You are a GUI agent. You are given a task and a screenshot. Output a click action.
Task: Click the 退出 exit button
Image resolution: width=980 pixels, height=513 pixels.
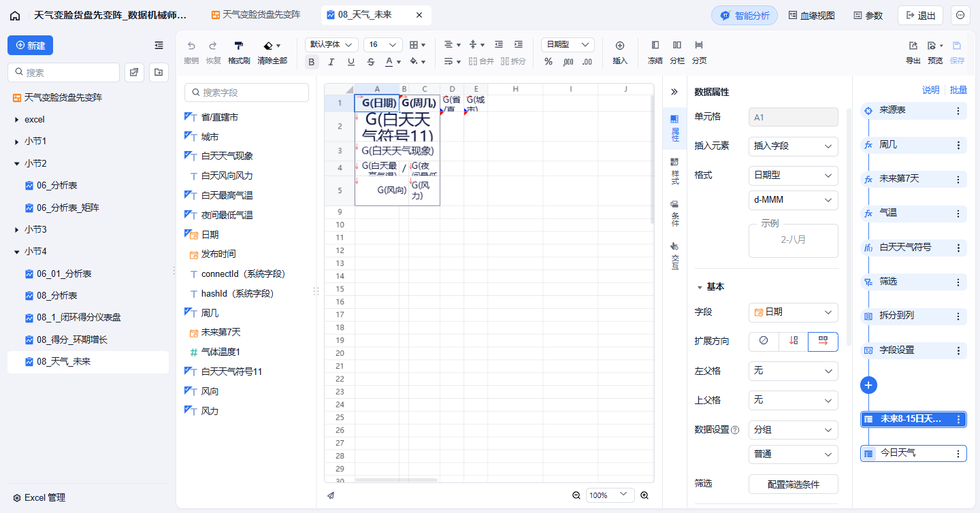pos(920,16)
